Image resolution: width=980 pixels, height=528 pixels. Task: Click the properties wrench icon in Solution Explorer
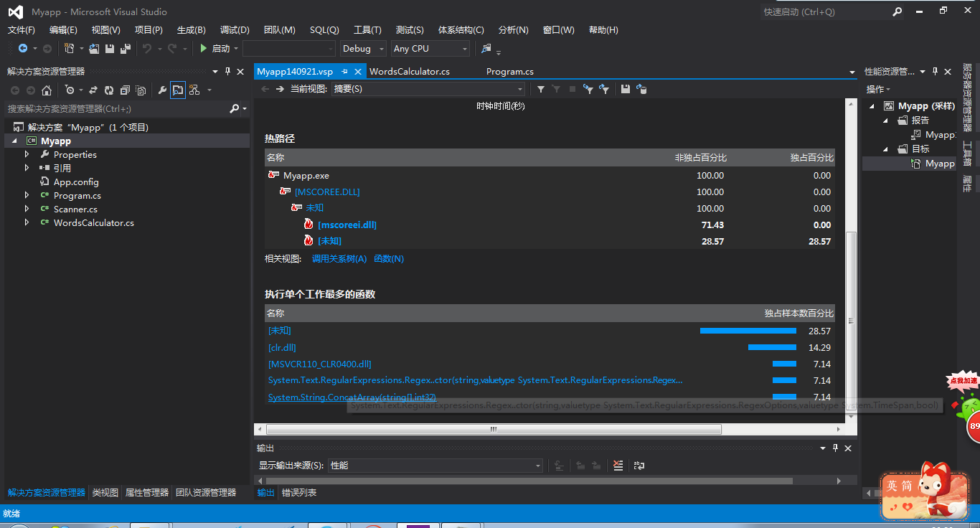[x=162, y=90]
